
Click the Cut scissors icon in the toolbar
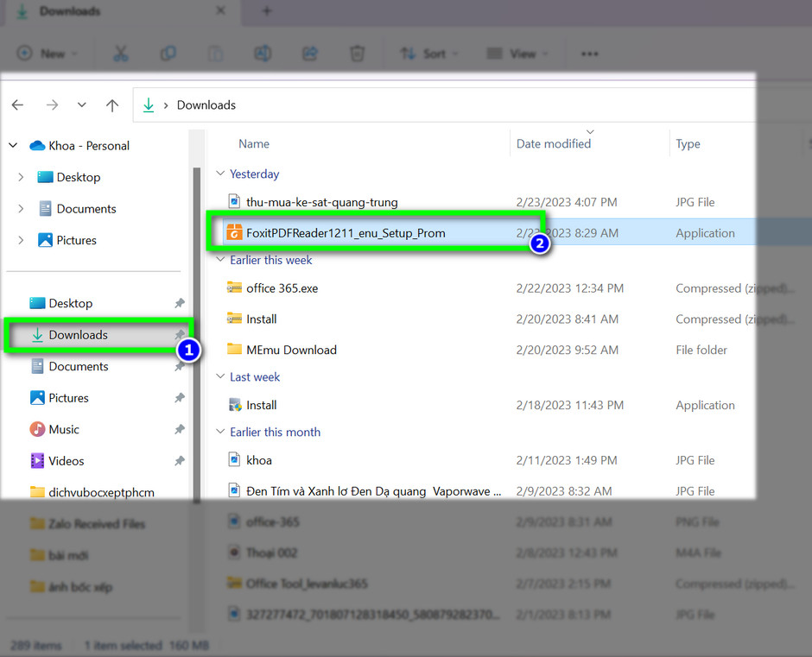click(121, 54)
